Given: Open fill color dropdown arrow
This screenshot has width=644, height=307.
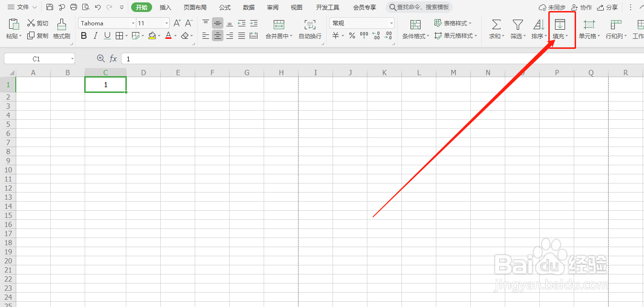Looking at the screenshot, I should [x=159, y=36].
